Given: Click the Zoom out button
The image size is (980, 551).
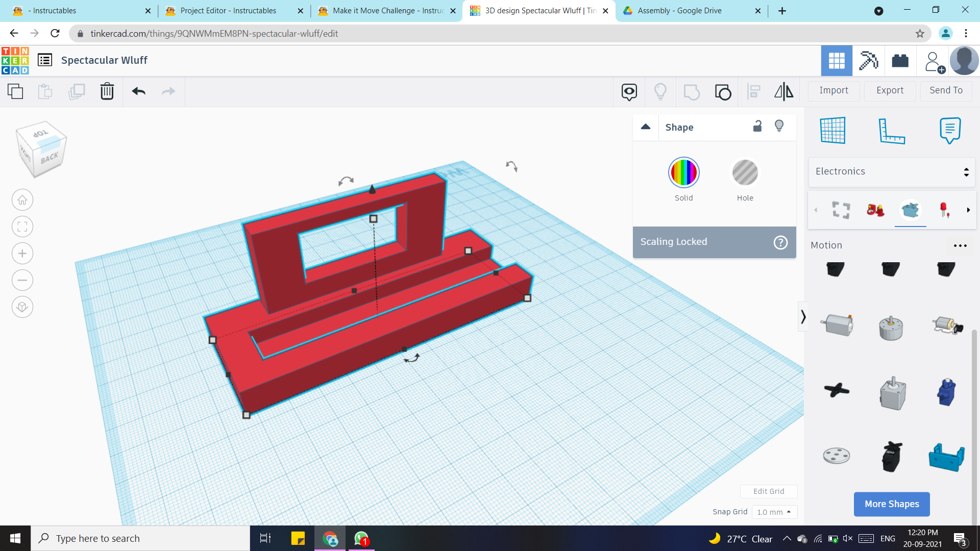Looking at the screenshot, I should pos(22,280).
